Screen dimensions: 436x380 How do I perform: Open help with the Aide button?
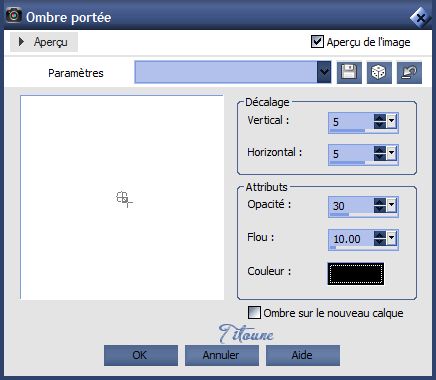[x=303, y=355]
